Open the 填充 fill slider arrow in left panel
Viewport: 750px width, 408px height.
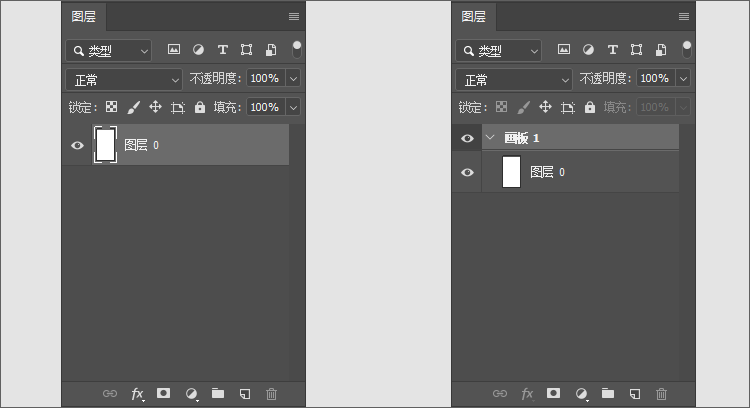tap(293, 107)
